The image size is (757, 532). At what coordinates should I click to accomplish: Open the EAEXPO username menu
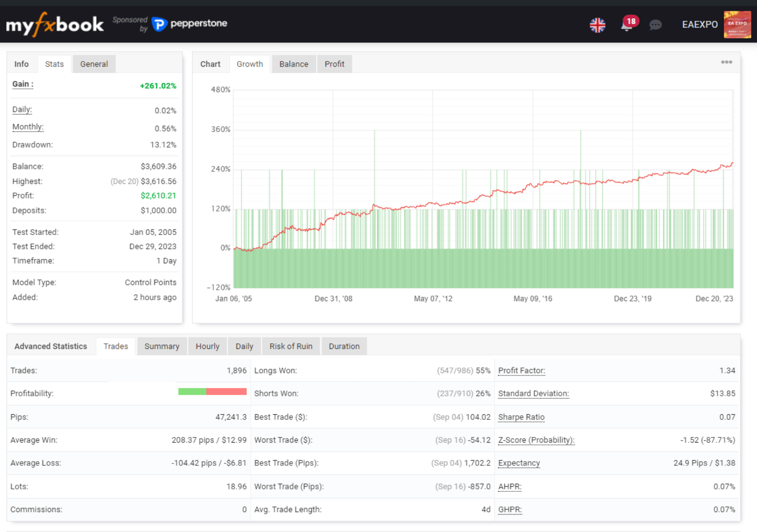(x=700, y=25)
